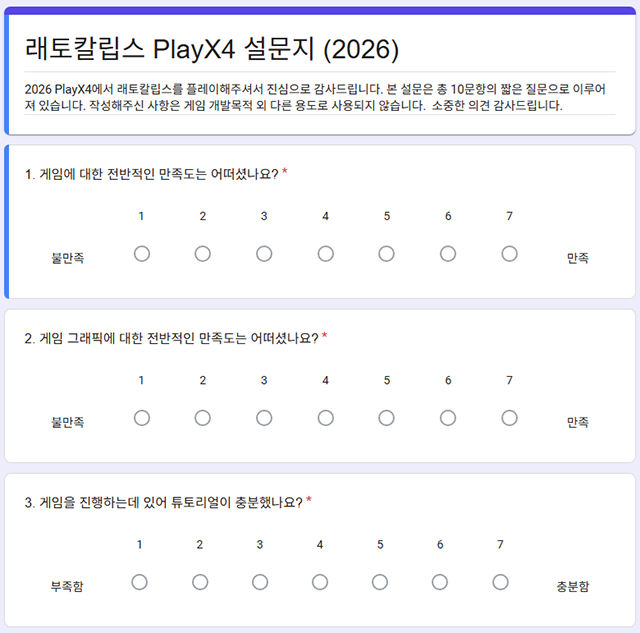Select rating 1 for question 3 tutorial

[139, 582]
